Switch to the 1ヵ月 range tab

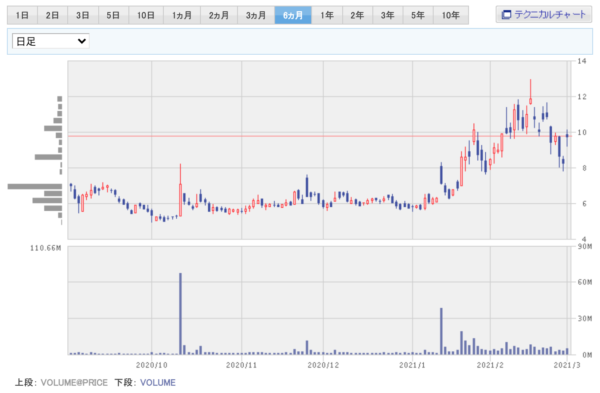(x=182, y=15)
